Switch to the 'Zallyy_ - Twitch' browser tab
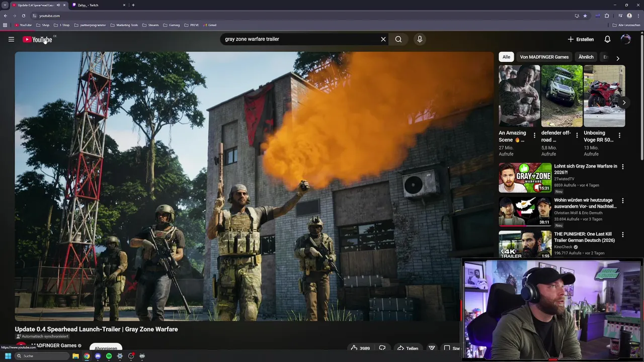Screen dimensions: 644x362 98,5
